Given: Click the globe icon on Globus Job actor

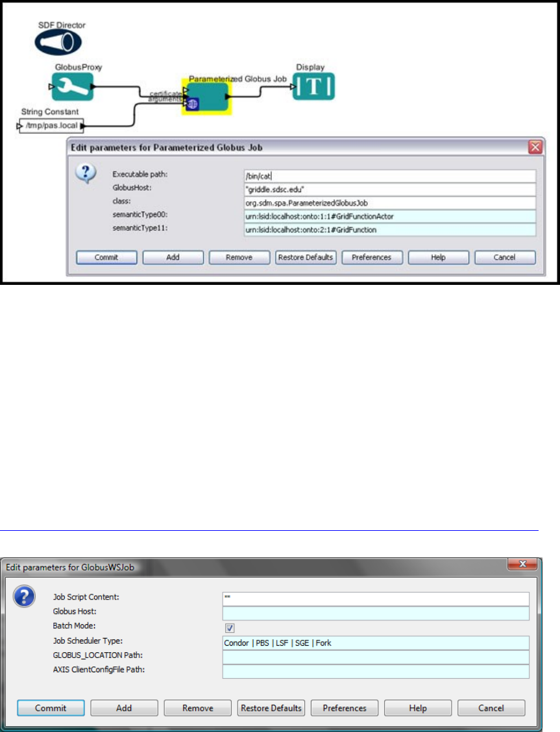Looking at the screenshot, I should tap(193, 104).
